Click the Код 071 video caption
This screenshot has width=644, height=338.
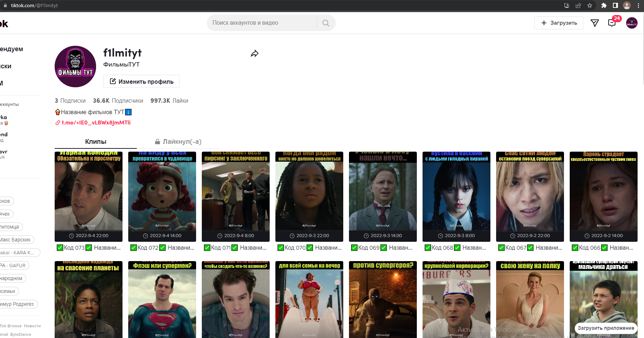click(236, 248)
